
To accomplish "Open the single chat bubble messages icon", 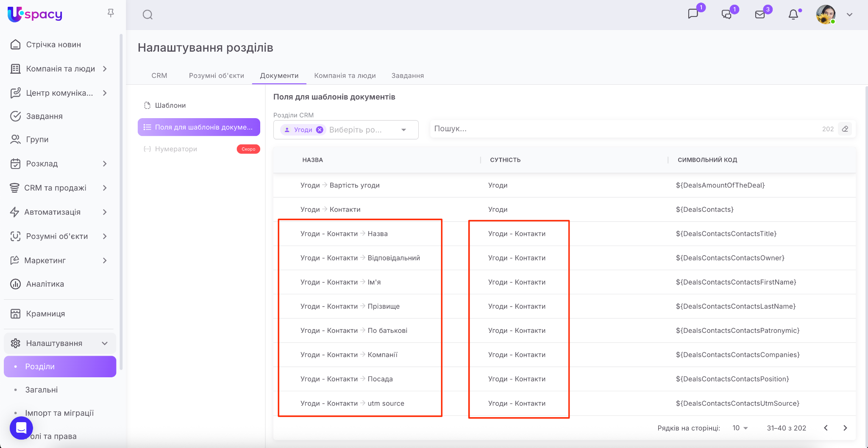I will point(693,14).
